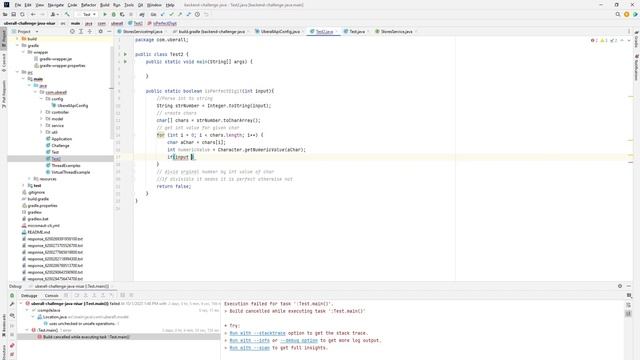Expand the build folder in project tree
Screen dimensions: 640x360
[x=18, y=39]
